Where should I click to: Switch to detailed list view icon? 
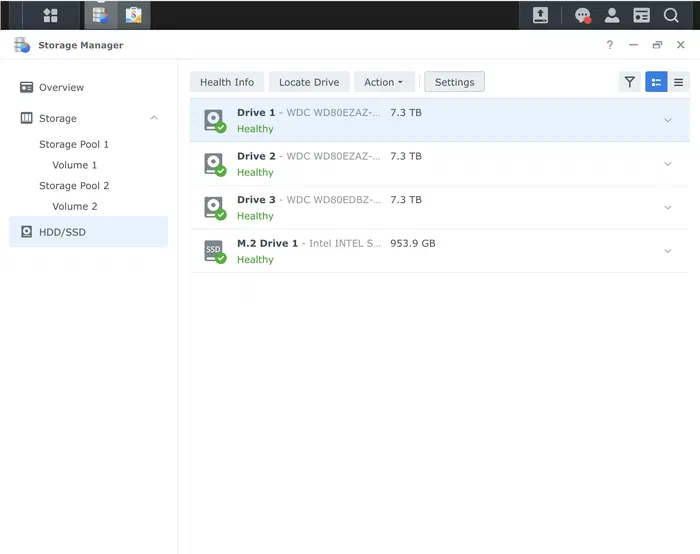[x=656, y=82]
